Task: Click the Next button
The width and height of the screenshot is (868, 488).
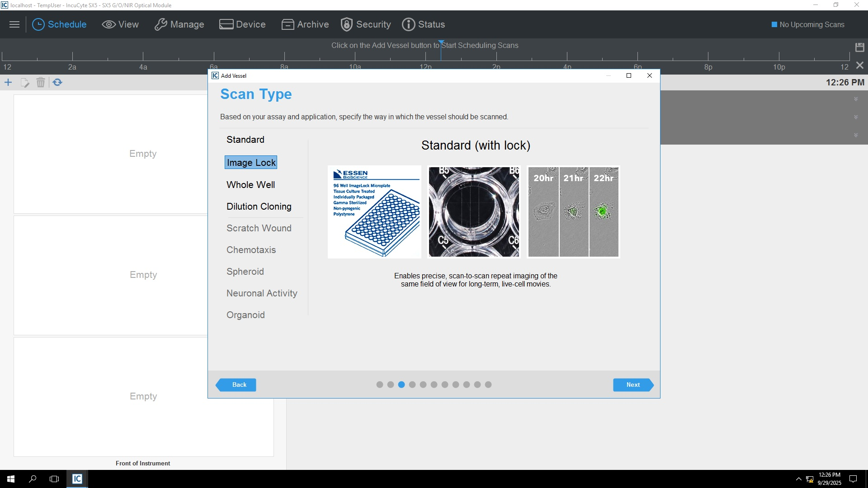Action: 632,385
